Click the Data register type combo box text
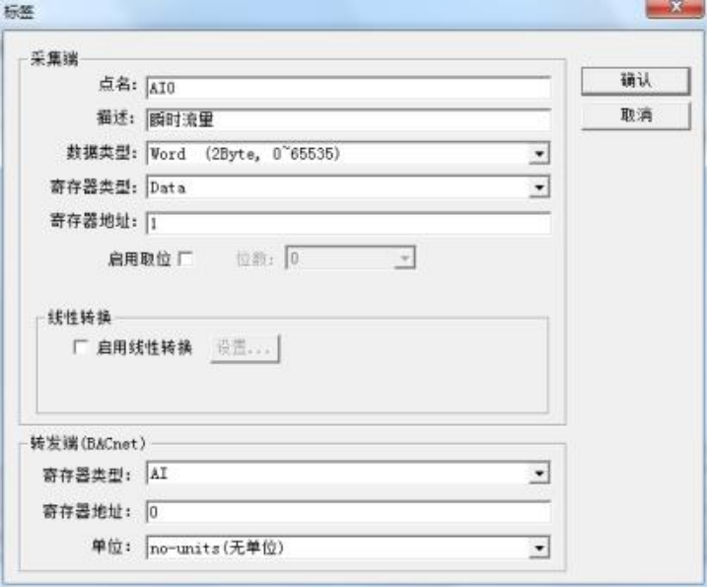707x588 pixels. 168,187
